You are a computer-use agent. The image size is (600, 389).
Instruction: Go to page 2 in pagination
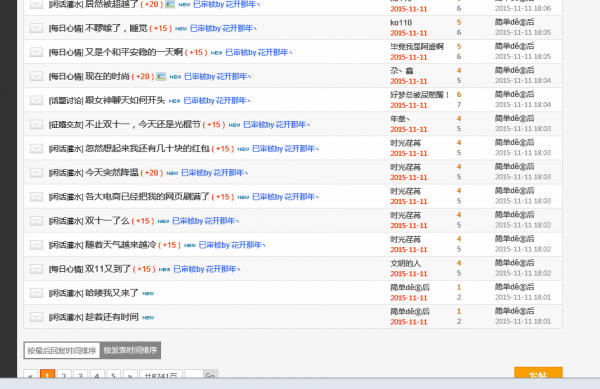[x=64, y=376]
